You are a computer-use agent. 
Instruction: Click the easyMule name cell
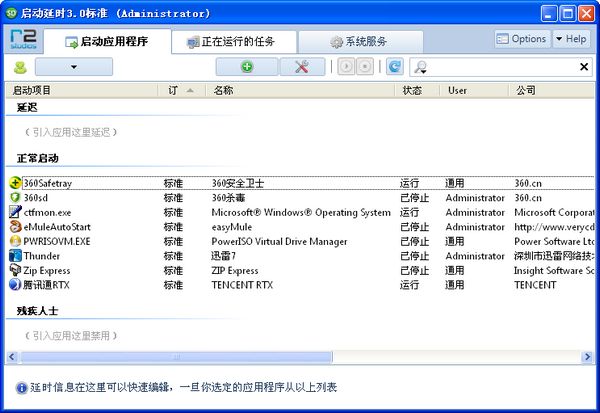[232, 227]
